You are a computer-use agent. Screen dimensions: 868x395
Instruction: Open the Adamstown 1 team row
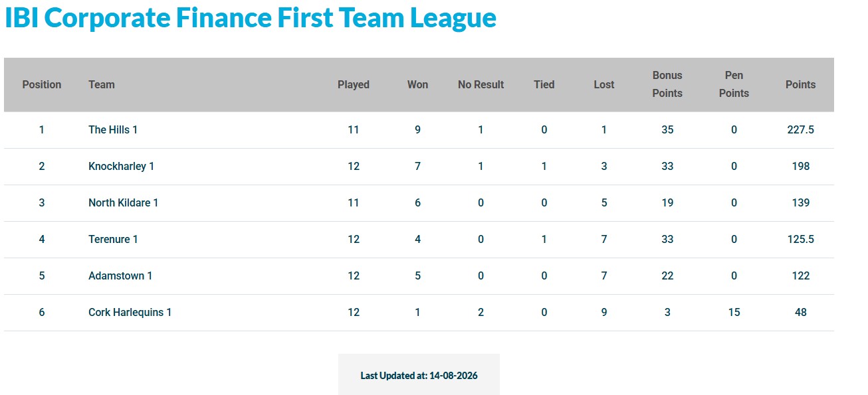[x=419, y=276]
